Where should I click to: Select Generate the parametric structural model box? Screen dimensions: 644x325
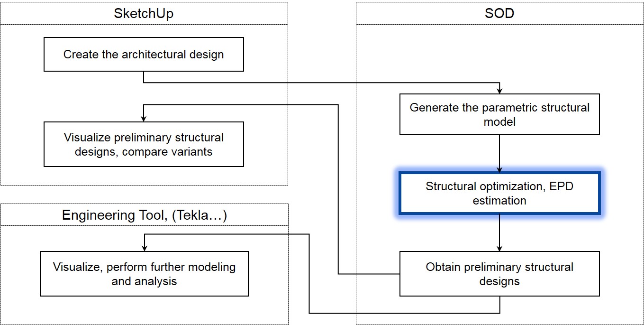pos(499,114)
